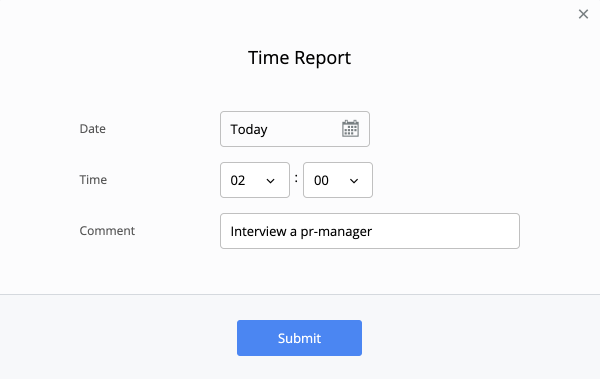Submit the time report

[299, 338]
